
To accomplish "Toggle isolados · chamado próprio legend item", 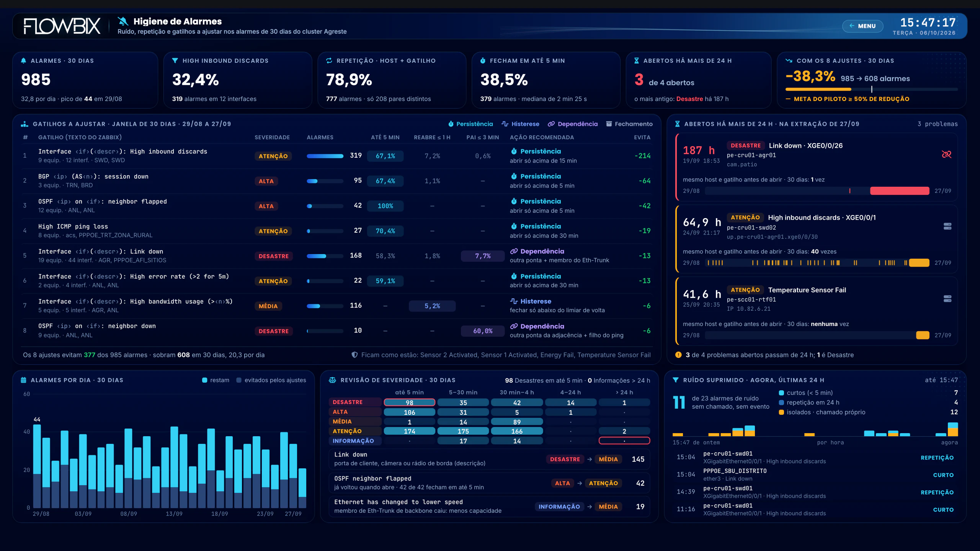I will point(822,412).
